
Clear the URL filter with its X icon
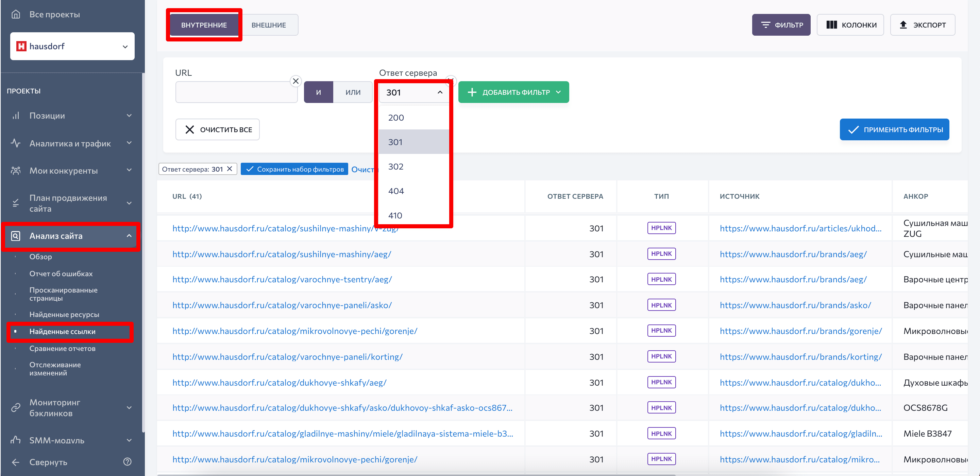(295, 81)
